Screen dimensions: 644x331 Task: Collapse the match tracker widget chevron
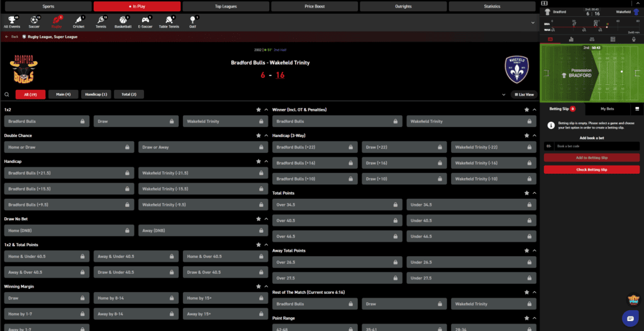[x=638, y=3]
